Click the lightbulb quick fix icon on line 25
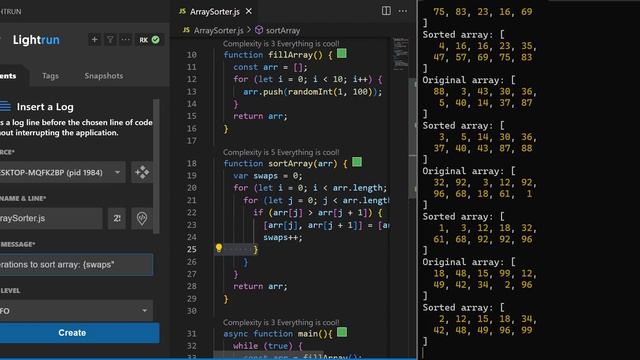The width and height of the screenshot is (640, 360). click(x=219, y=248)
